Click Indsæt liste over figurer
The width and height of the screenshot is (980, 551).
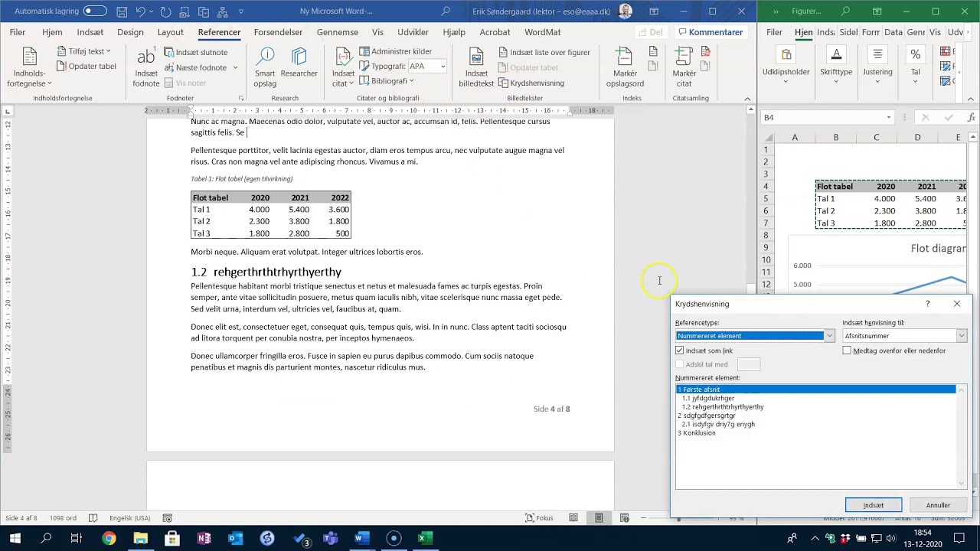544,52
